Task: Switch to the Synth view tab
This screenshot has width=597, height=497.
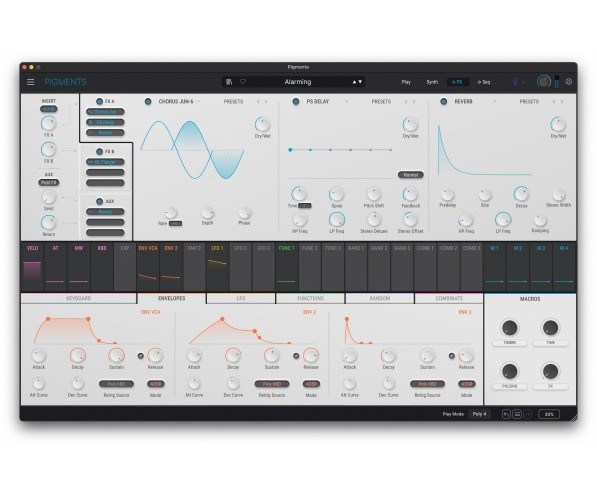Action: tap(432, 82)
